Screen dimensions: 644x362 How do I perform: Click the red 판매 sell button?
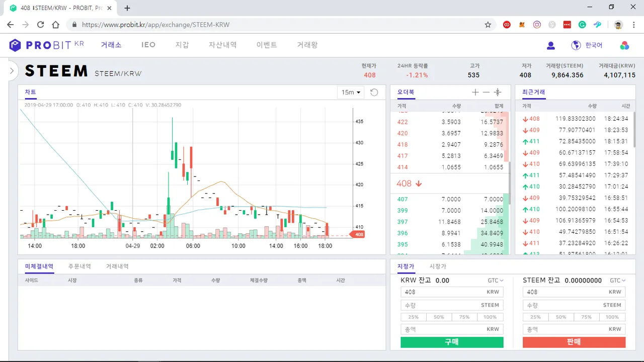(574, 342)
